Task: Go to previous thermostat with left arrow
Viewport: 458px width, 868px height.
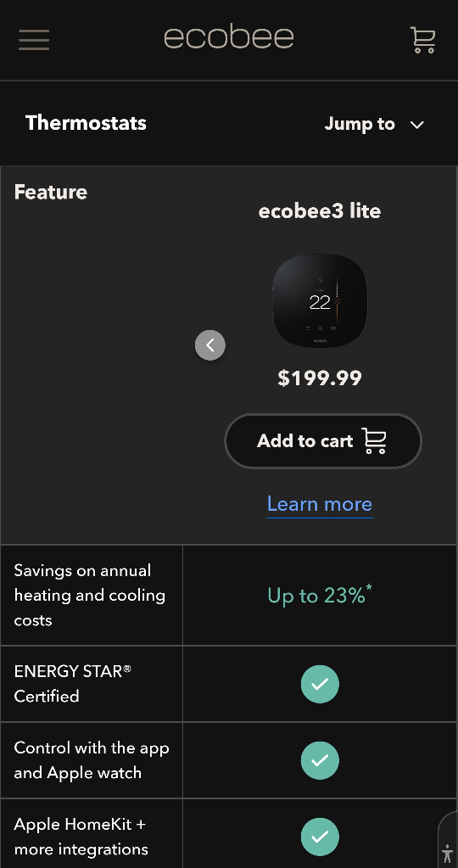Action: coord(210,345)
